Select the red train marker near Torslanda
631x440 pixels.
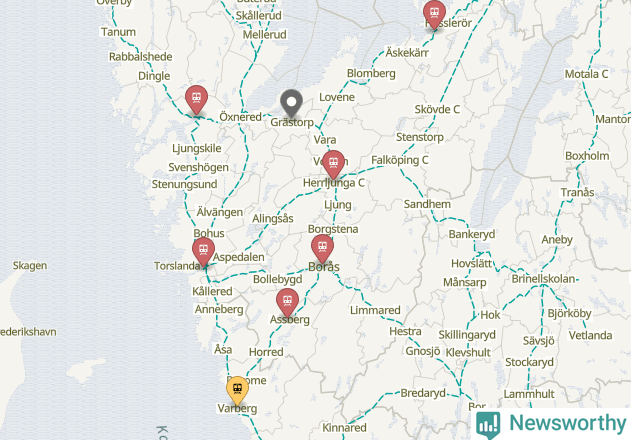coord(203,251)
